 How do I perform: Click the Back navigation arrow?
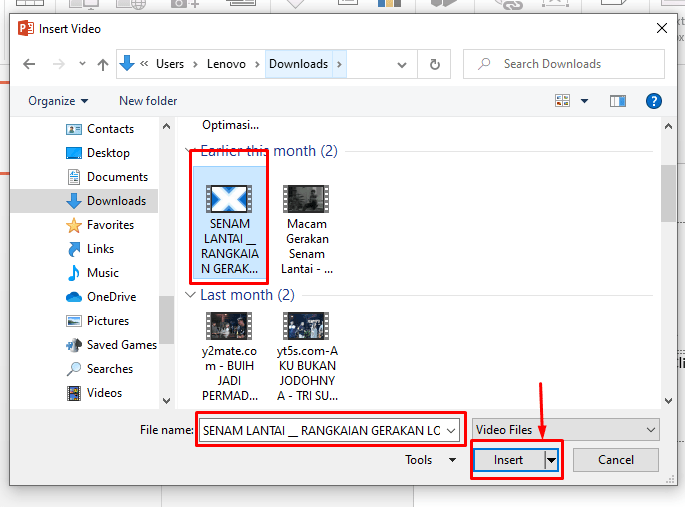[x=29, y=64]
